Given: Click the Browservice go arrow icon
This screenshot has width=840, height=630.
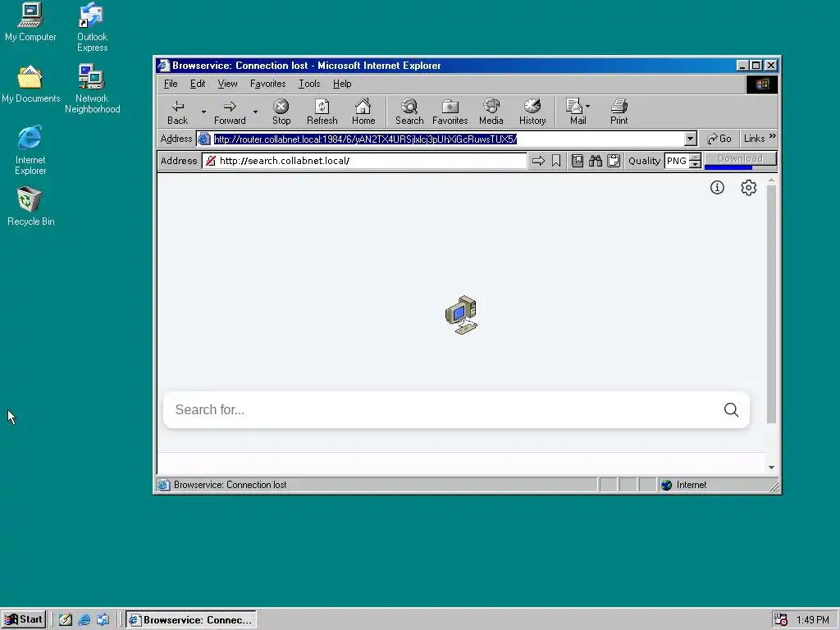Looking at the screenshot, I should click(x=538, y=161).
